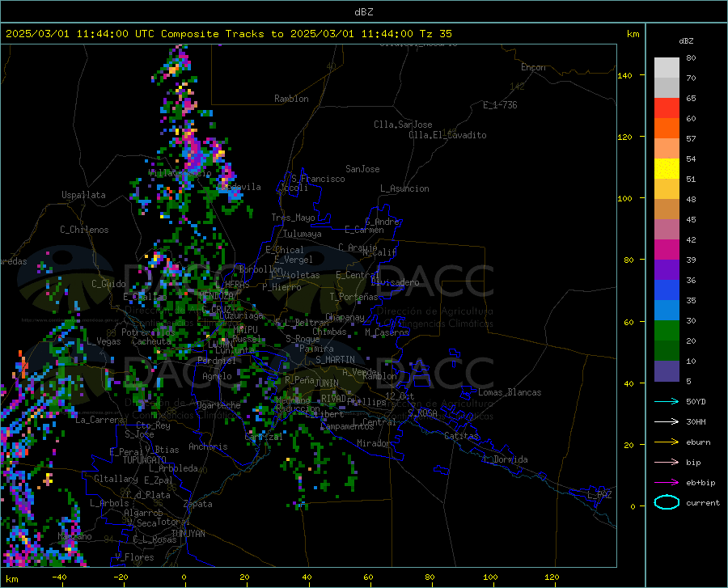Image resolution: width=728 pixels, height=588 pixels.
Task: Click the 'dBZ' title at the top center
Action: click(363, 12)
